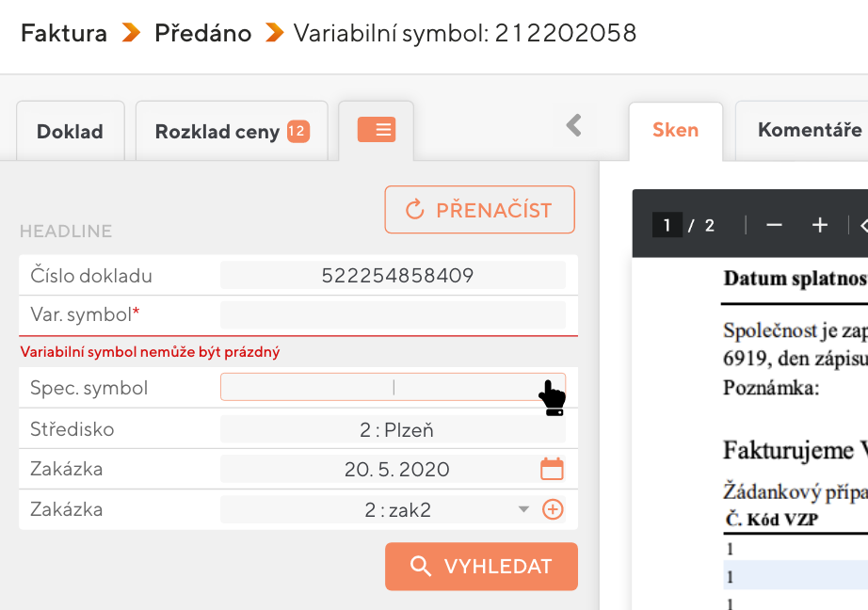Expand the Zakázka dropdown arrow
Viewport: 868px width, 610px height.
524,510
